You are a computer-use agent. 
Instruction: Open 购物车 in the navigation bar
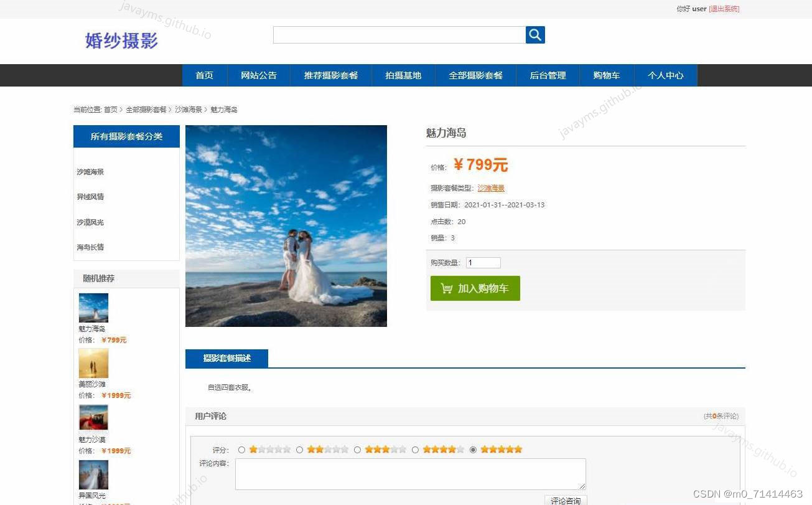(x=607, y=75)
